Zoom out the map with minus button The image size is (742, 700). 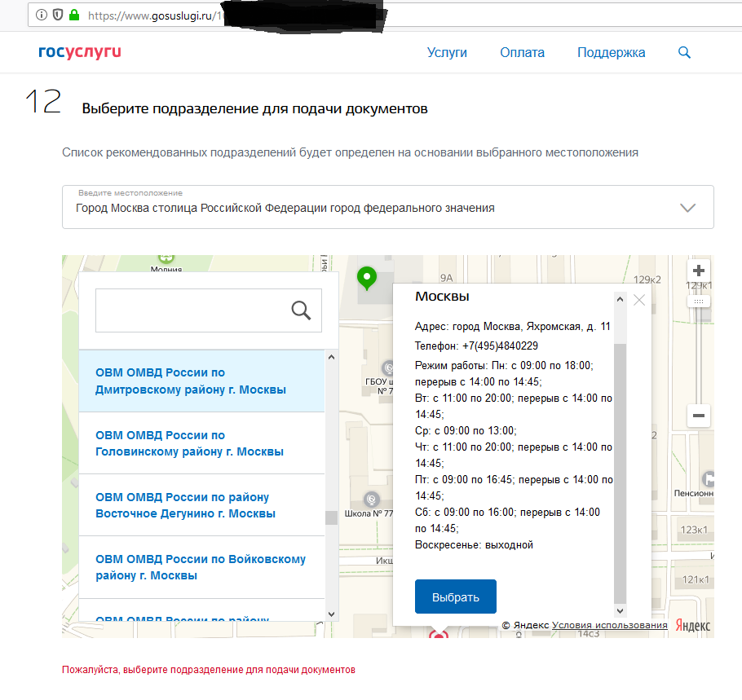(x=699, y=416)
